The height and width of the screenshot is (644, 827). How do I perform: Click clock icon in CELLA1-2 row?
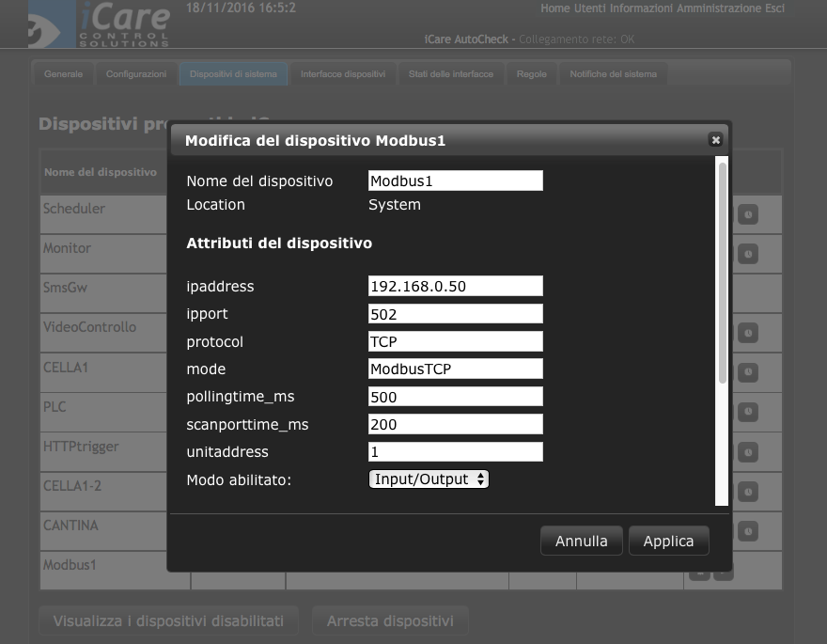(x=748, y=492)
